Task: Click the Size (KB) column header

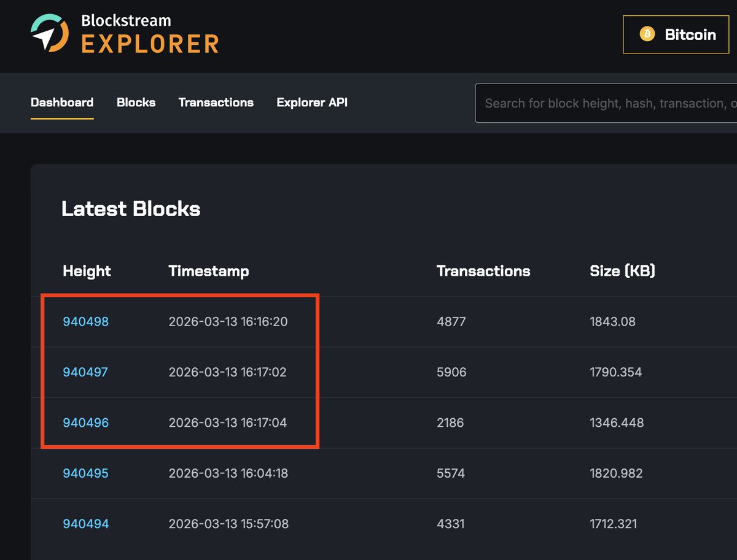Action: tap(622, 271)
